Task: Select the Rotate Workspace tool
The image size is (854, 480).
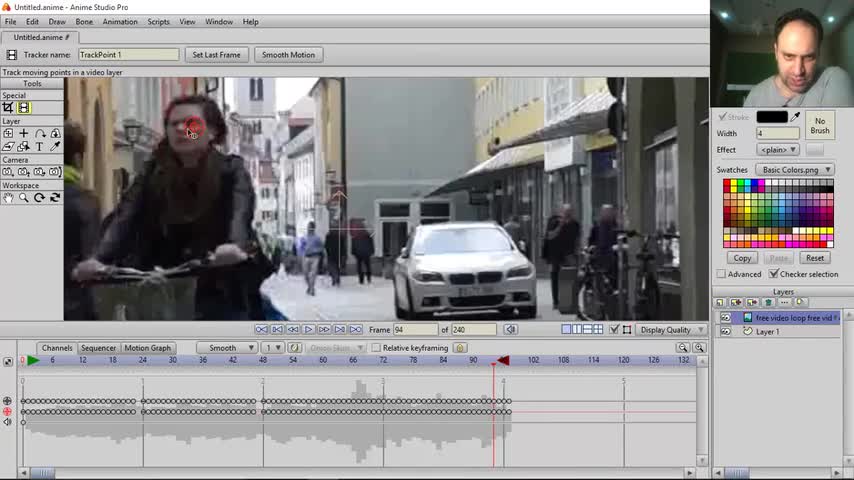Action: 40,198
